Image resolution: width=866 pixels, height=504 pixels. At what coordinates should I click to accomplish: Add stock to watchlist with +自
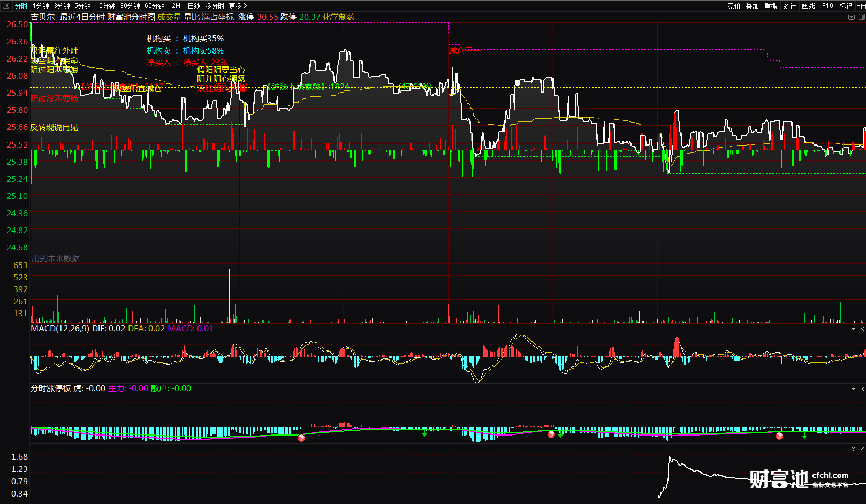[x=861, y=6]
